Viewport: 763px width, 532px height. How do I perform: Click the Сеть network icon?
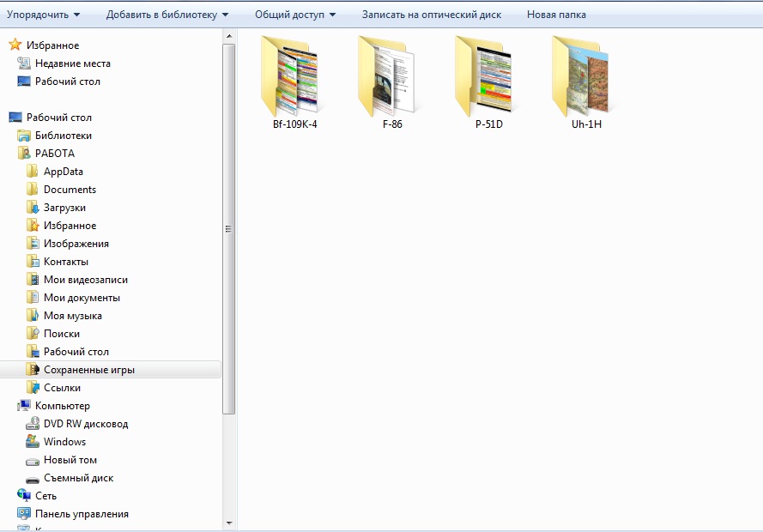[x=24, y=495]
